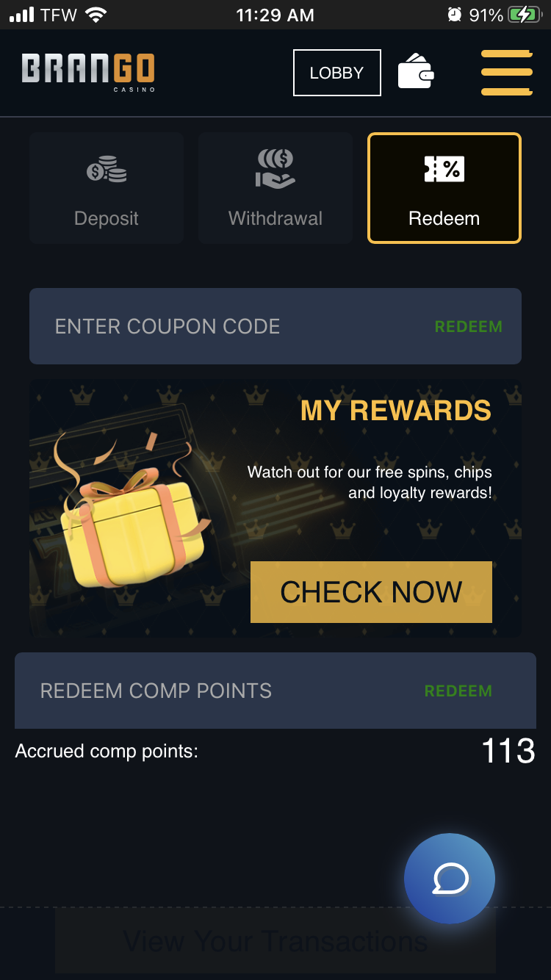Tap the hand-with-money Withdrawal icon
Viewport: 551px width, 980px height.
point(275,168)
